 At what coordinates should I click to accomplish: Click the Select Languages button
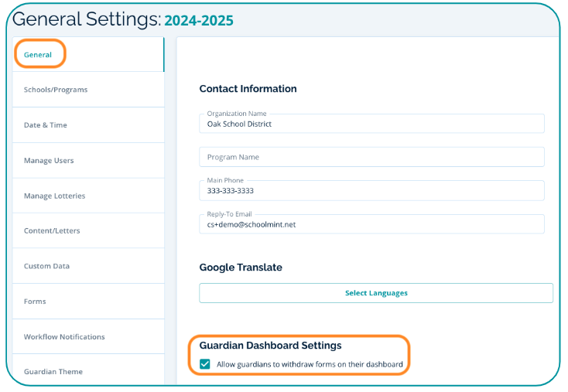point(376,293)
